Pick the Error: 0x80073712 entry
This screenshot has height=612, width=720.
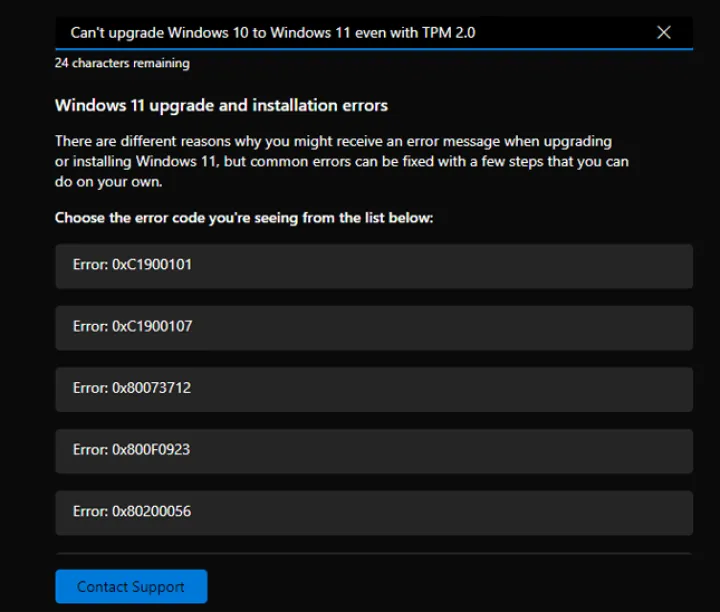(x=373, y=389)
